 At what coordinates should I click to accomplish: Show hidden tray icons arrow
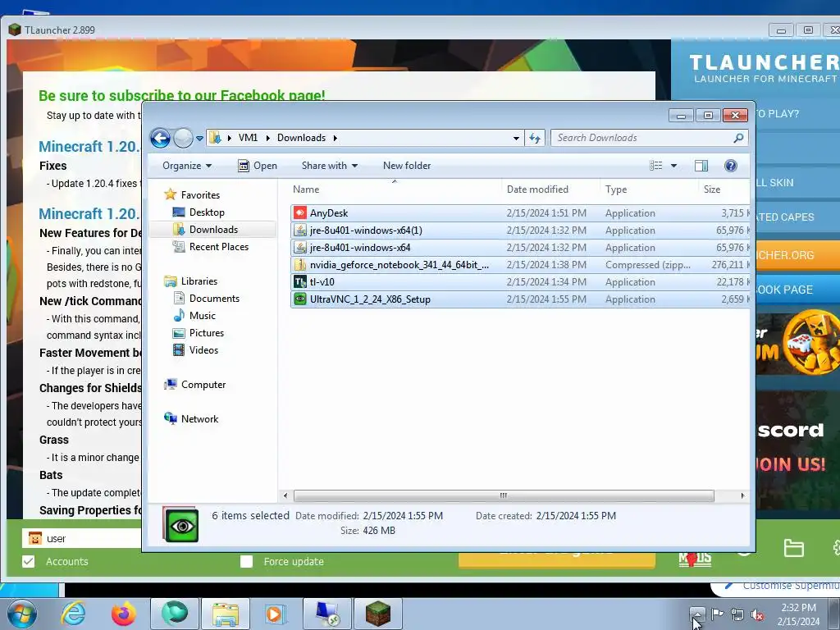point(697,614)
